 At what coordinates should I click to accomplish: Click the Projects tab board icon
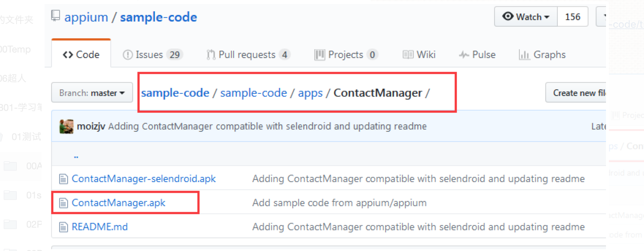[x=319, y=55]
